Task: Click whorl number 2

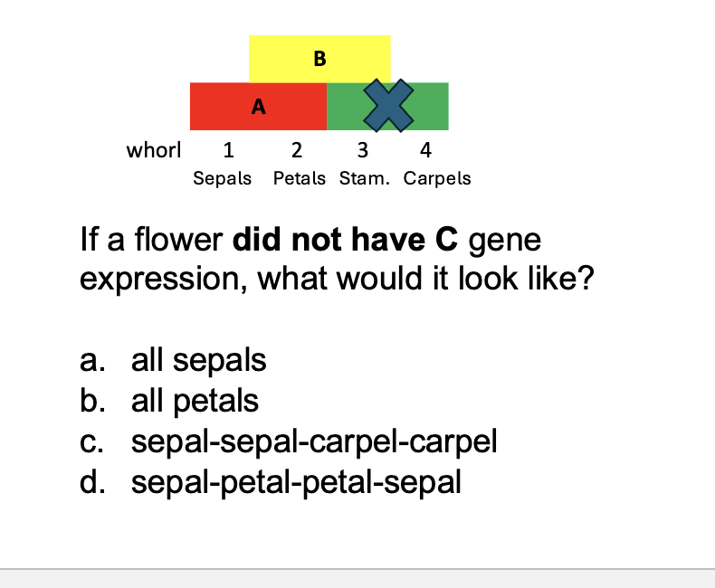Action: point(297,149)
